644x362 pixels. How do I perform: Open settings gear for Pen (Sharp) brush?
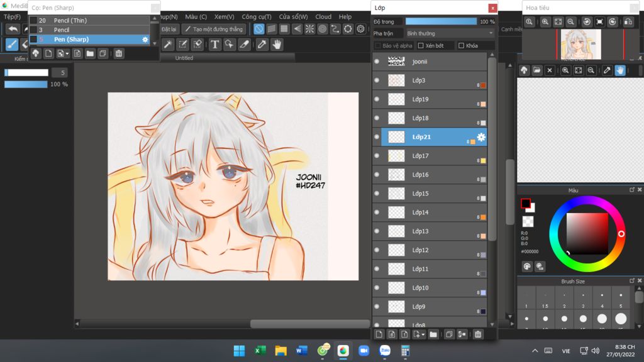tap(145, 40)
